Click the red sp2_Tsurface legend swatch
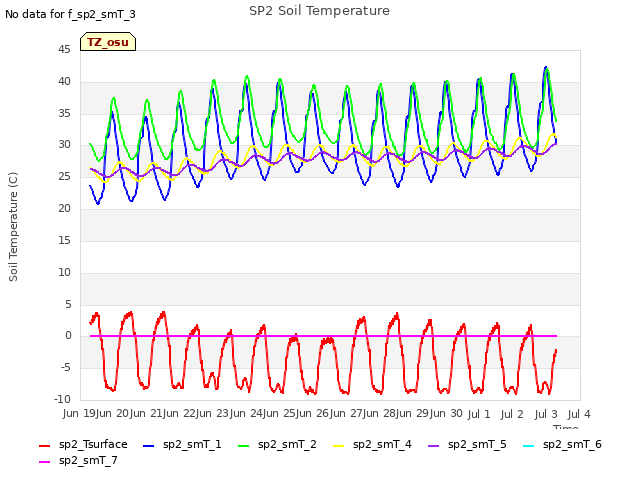Screen dimensions: 640x480 coord(44,446)
